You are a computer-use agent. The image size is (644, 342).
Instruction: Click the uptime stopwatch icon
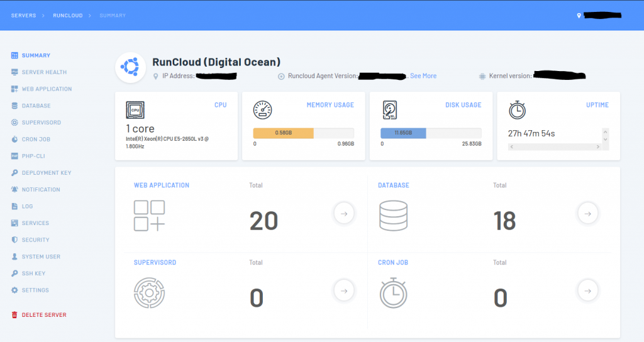[x=517, y=110]
